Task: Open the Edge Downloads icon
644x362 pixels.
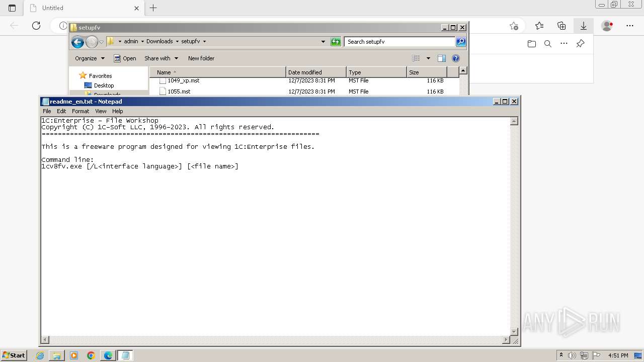Action: pyautogui.click(x=584, y=26)
